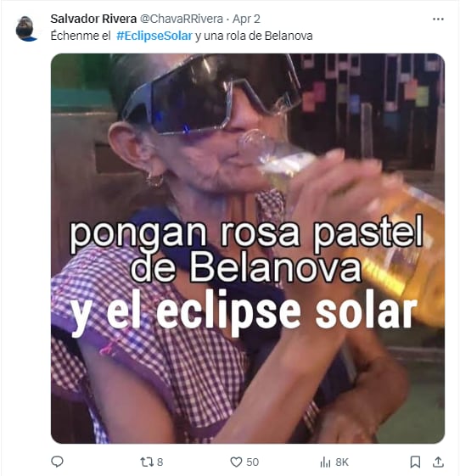Open the Apr 2 timestamp link
Image resolution: width=460 pixels, height=476 pixels.
(246, 19)
